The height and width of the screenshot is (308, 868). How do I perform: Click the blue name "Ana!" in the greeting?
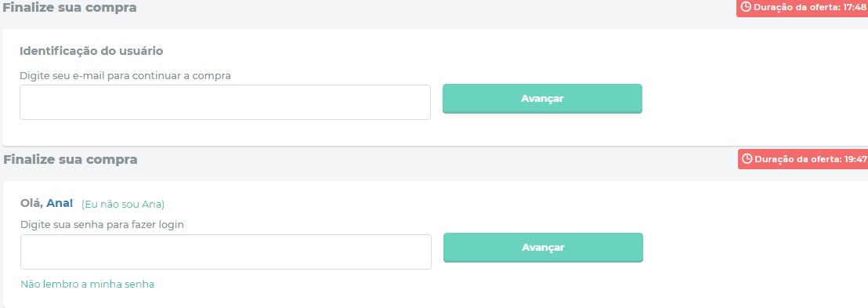point(60,203)
